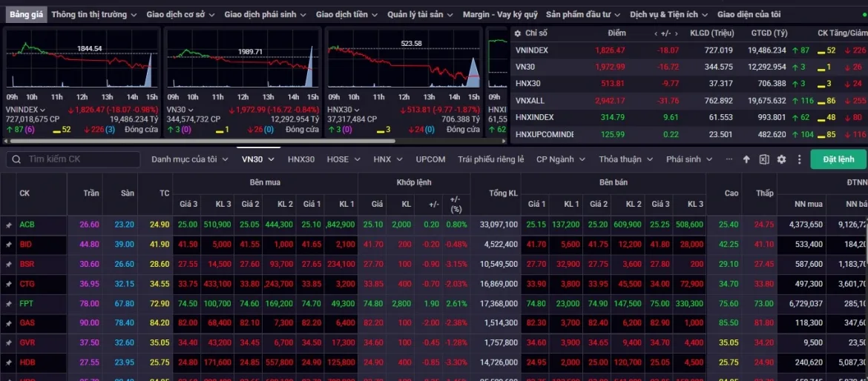
Task: Select VNXALL row in index table
Action: tap(688, 101)
